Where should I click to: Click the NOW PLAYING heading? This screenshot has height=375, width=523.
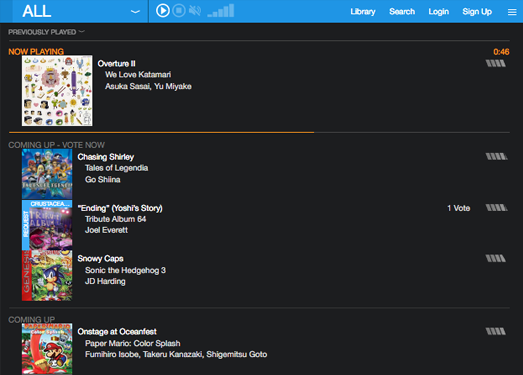pyautogui.click(x=36, y=52)
